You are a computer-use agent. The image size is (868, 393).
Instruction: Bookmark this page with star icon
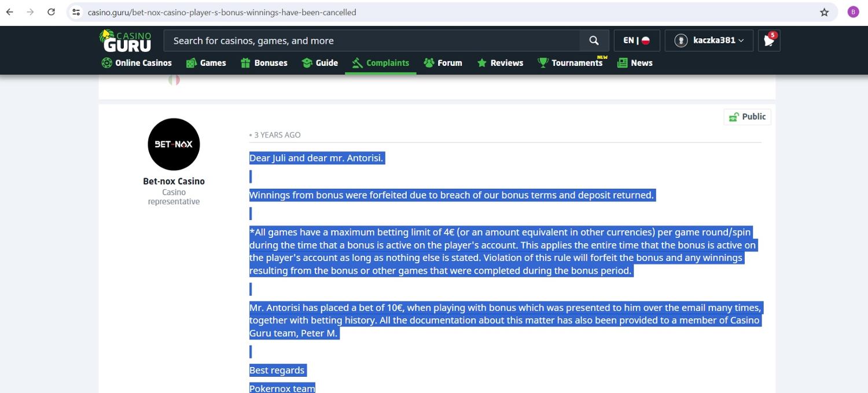tap(824, 12)
